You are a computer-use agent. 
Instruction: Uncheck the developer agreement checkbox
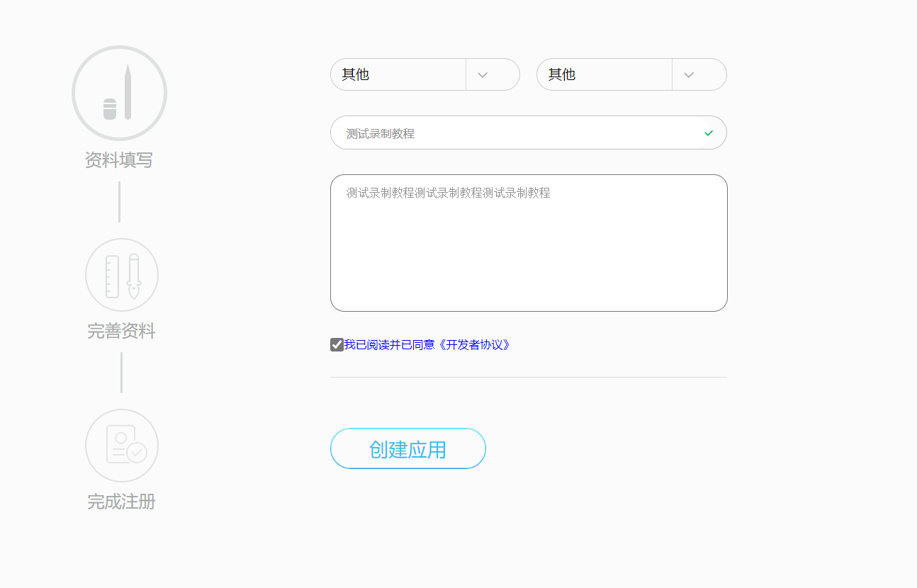pyautogui.click(x=337, y=345)
